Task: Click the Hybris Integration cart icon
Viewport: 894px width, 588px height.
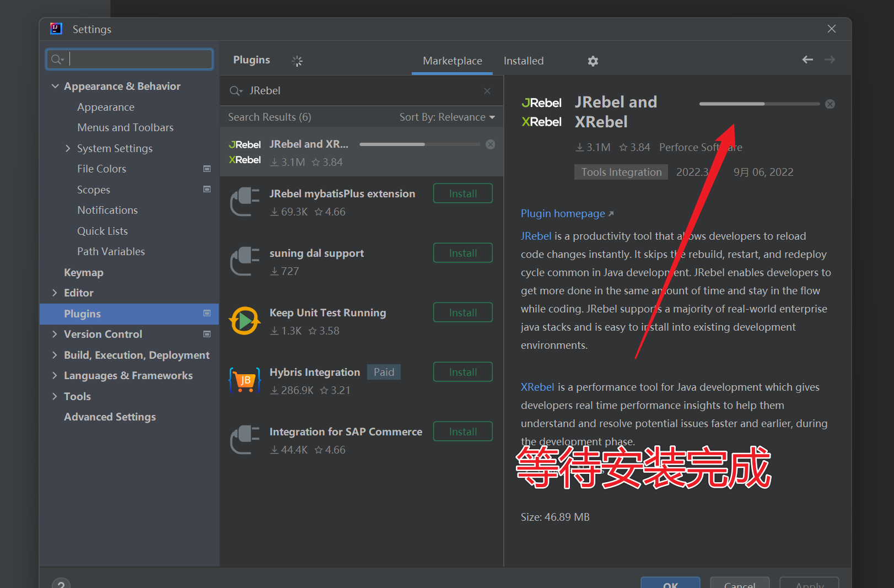Action: pyautogui.click(x=245, y=380)
